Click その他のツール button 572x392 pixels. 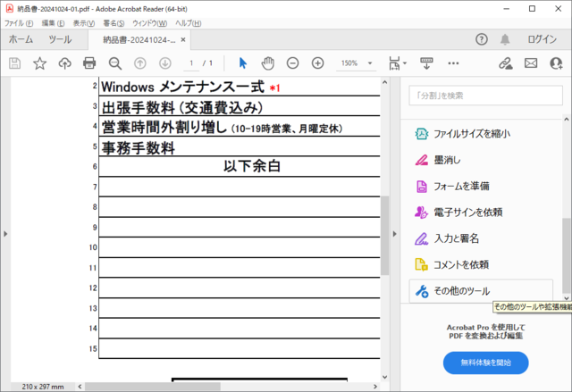(x=481, y=291)
